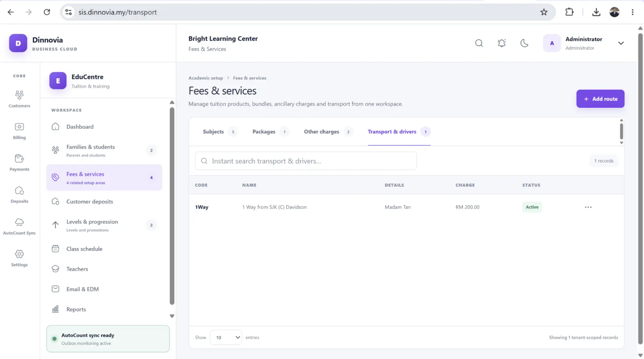Reload the page
The image size is (644, 359).
coord(47,12)
